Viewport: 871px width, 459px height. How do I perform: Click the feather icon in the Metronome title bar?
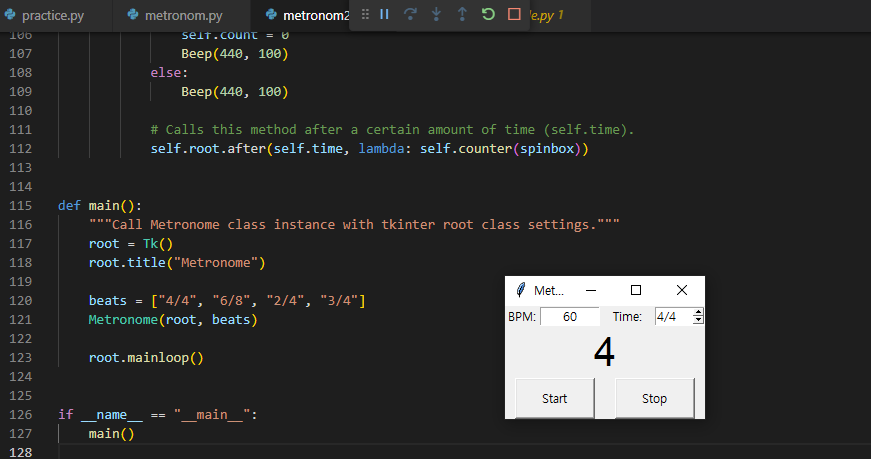tap(520, 290)
